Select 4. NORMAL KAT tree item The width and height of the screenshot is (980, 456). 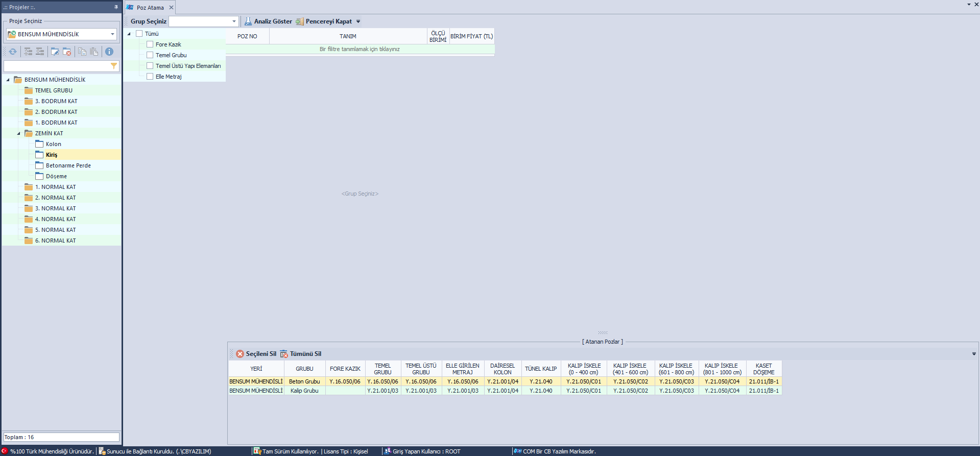[55, 219]
